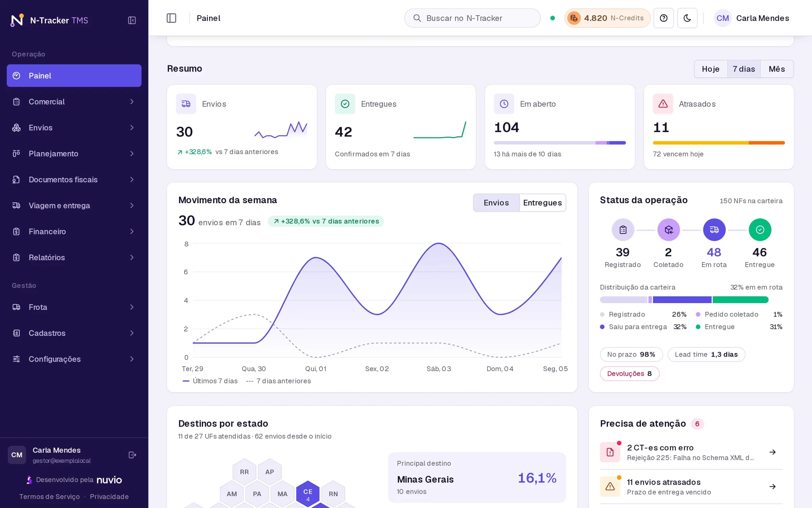812x508 pixels.
Task: Focus the Buscar no N-Tracker search field
Action: 472,18
